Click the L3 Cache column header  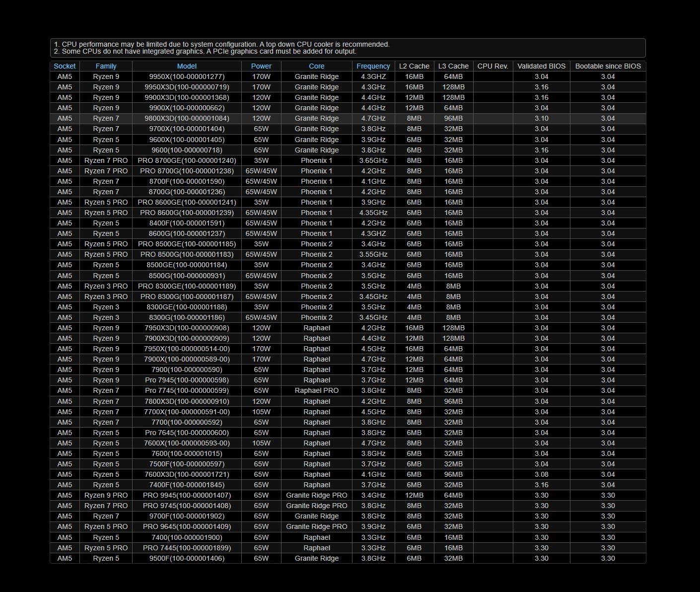453,66
